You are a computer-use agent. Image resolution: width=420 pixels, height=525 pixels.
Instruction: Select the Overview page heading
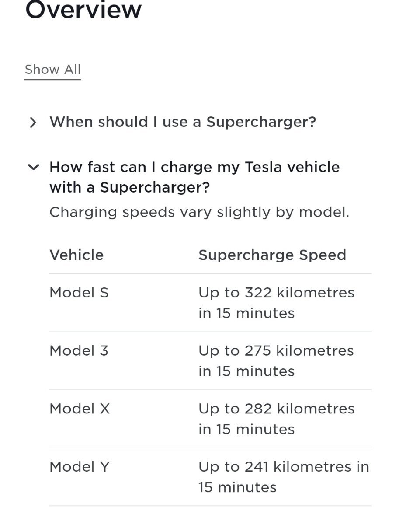(x=83, y=9)
